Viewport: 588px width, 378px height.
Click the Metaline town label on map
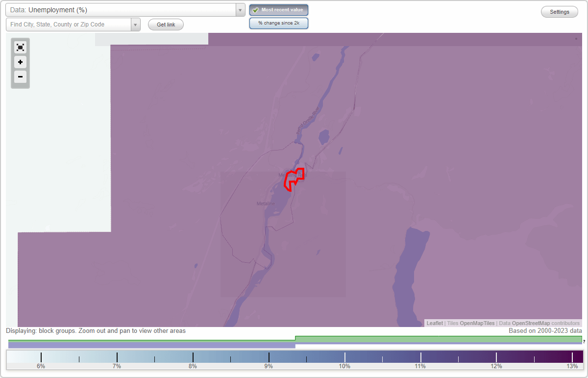[x=266, y=203]
